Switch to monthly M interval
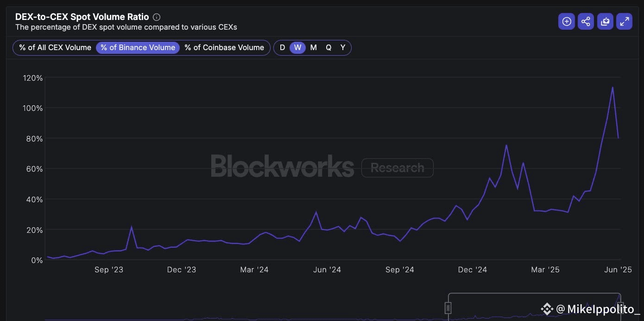 tap(314, 47)
